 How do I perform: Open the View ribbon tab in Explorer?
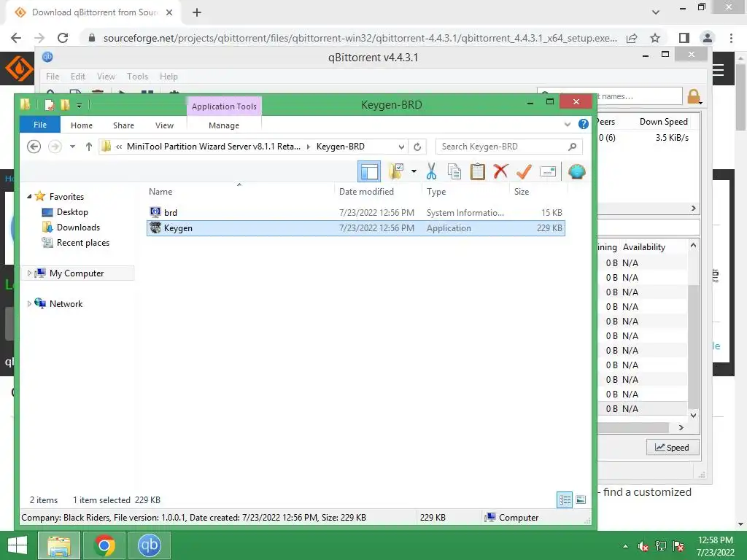[x=164, y=125]
